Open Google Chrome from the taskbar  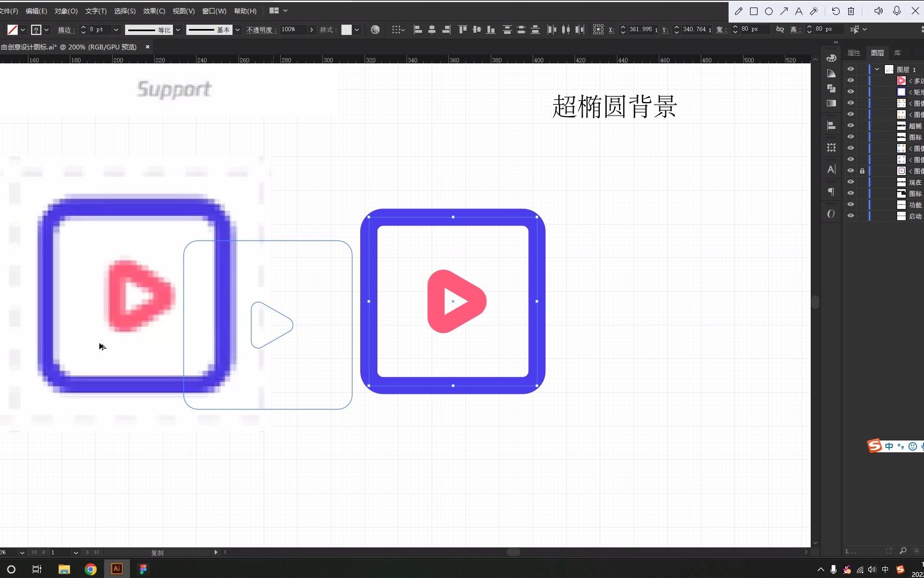pos(91,569)
